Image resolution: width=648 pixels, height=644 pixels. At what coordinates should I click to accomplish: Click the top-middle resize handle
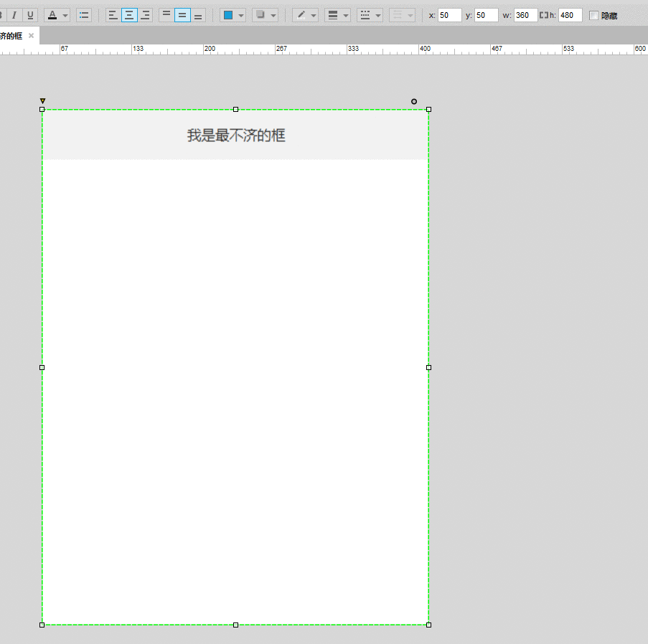point(235,110)
